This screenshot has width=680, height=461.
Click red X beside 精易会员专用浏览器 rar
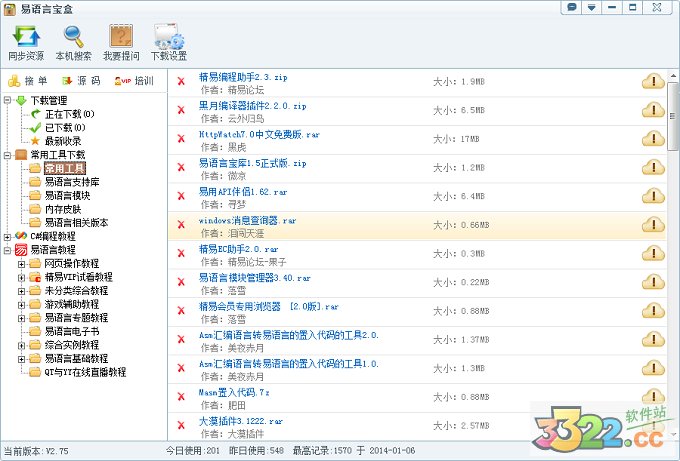click(x=181, y=311)
